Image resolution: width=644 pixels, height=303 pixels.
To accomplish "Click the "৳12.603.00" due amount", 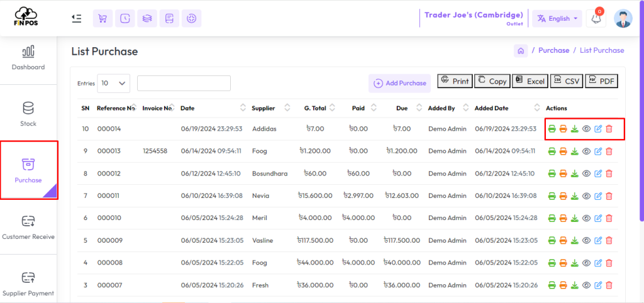I will tap(402, 196).
